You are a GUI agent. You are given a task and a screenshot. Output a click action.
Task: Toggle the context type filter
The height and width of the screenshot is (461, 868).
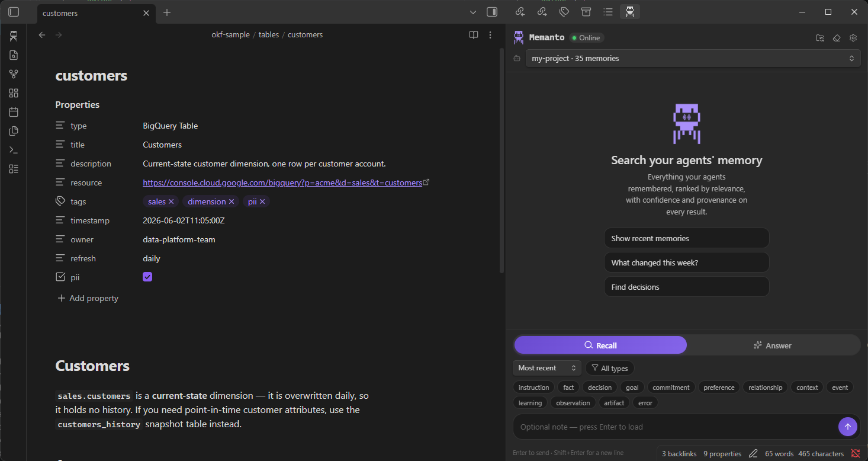(x=807, y=388)
